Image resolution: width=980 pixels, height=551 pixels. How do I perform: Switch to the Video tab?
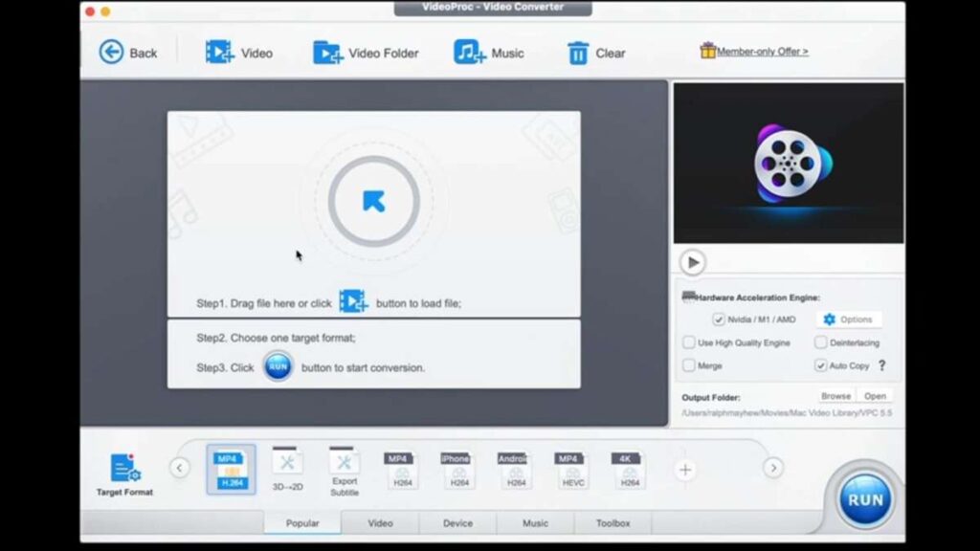coord(380,523)
